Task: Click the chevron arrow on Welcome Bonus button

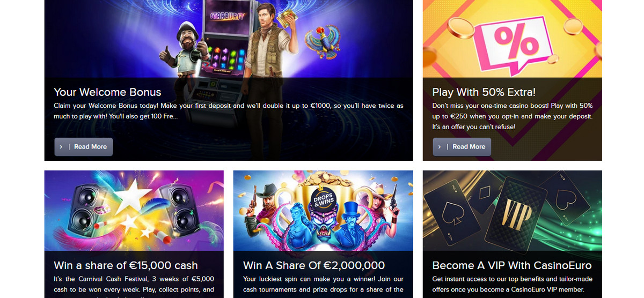Action: tap(62, 147)
